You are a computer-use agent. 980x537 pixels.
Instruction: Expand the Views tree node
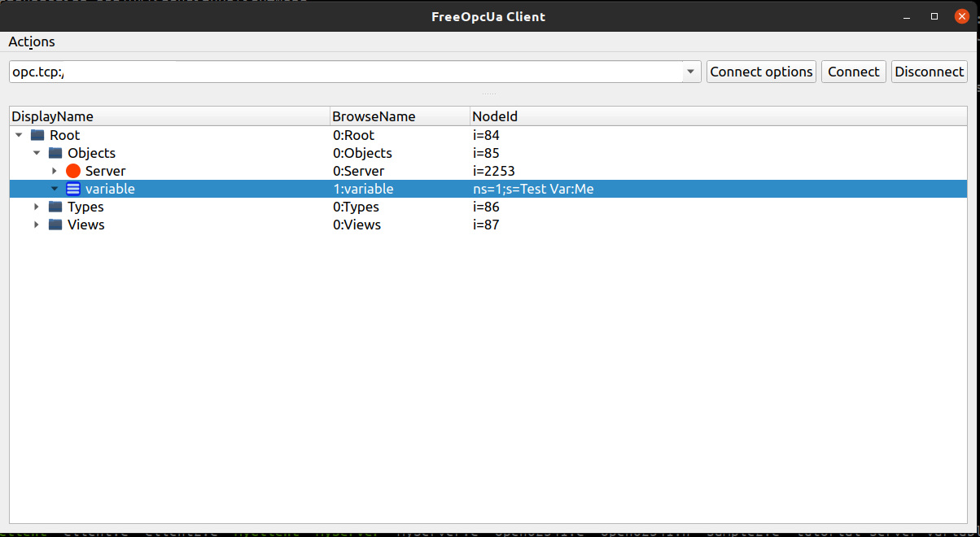(37, 225)
